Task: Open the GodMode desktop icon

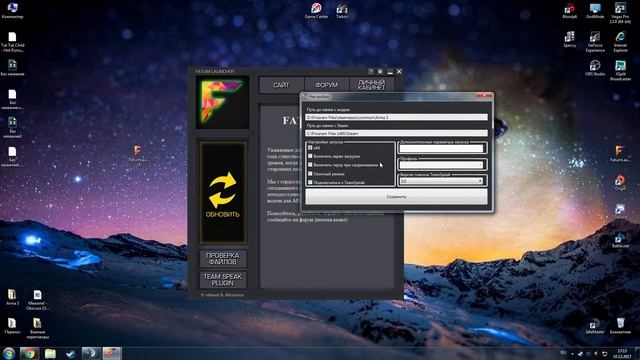Action: (x=595, y=11)
